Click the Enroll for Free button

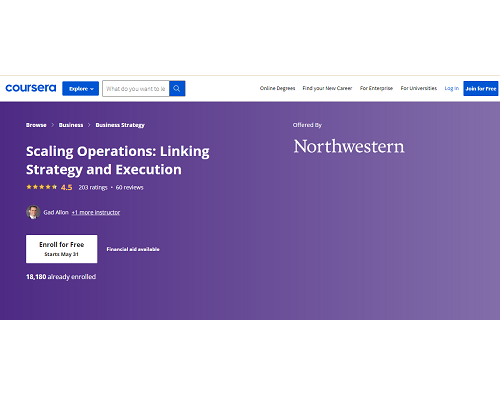62,249
